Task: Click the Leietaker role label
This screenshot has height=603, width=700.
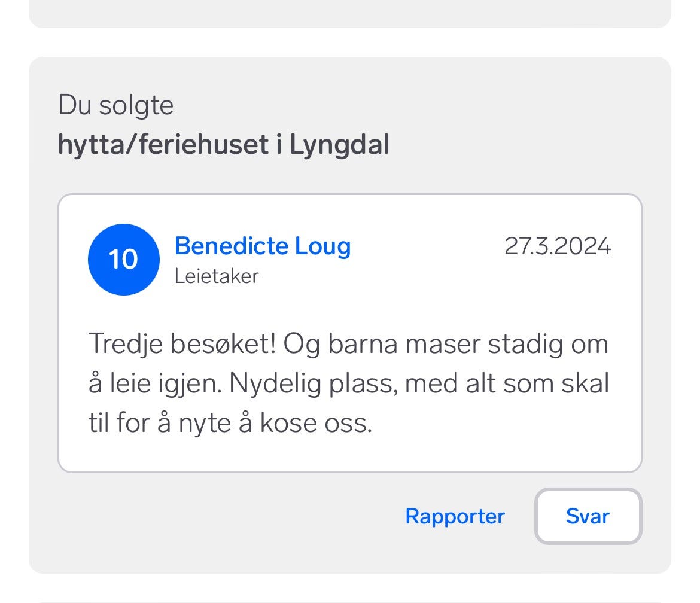Action: tap(217, 276)
